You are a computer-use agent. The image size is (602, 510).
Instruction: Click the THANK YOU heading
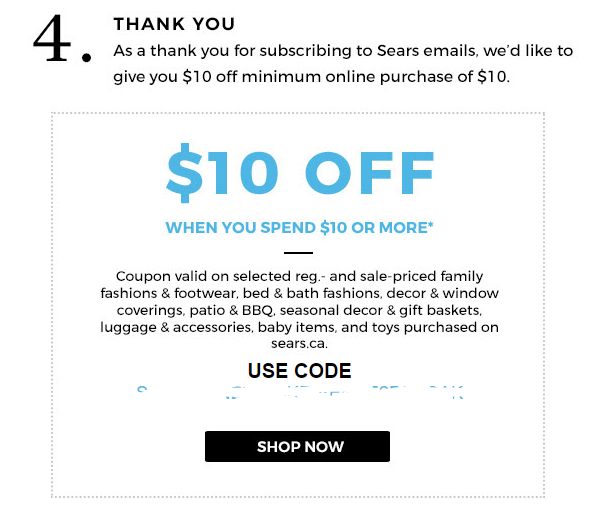174,24
